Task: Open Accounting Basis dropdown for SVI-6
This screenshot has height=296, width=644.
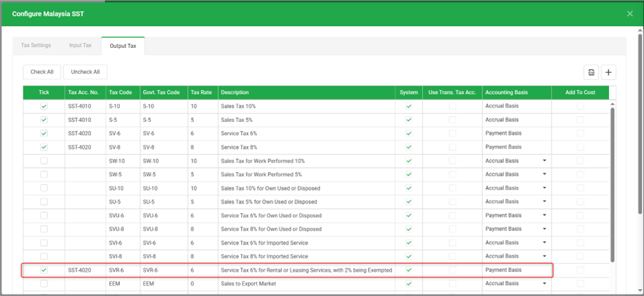Action: pos(545,243)
